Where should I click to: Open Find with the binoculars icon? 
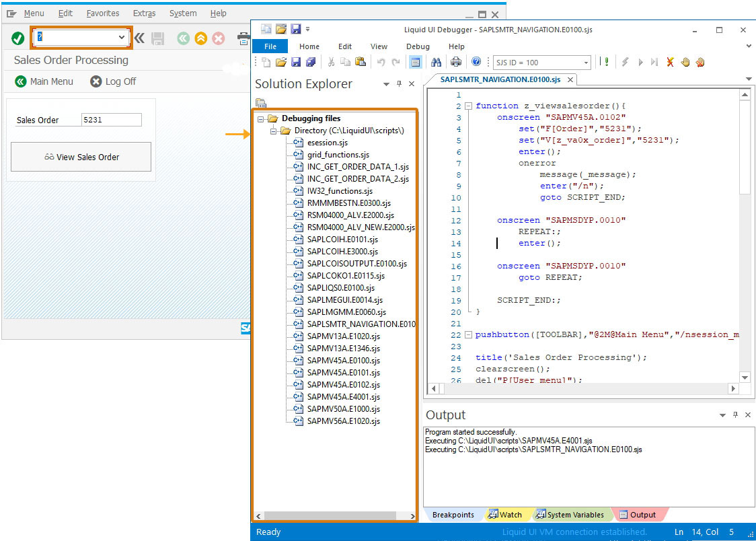437,62
